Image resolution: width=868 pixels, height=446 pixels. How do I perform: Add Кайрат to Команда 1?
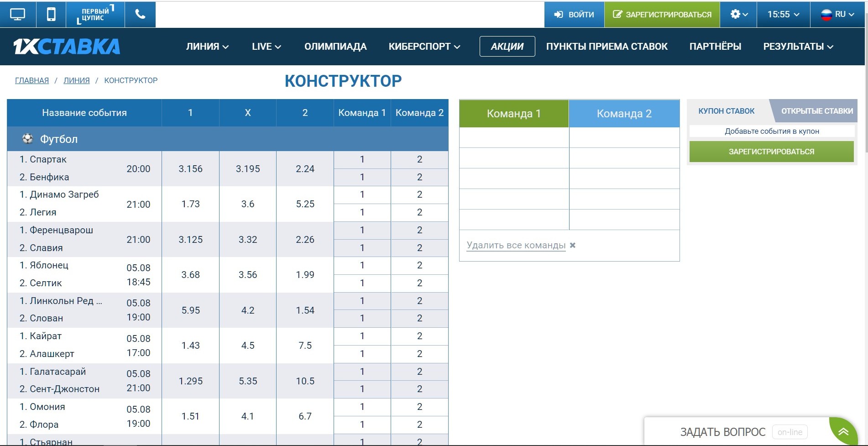coord(362,336)
